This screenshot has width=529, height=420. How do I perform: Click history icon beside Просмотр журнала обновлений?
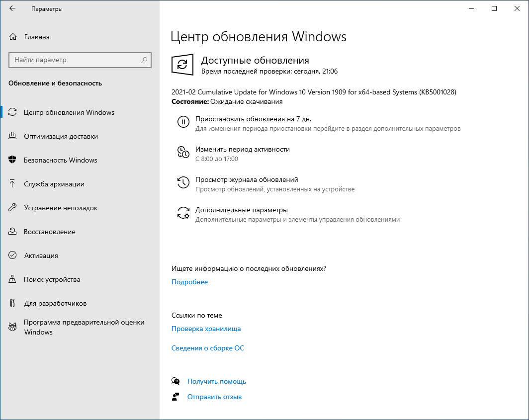[183, 182]
